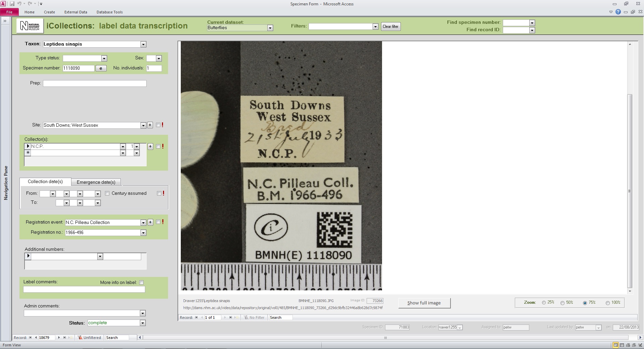Screen dimensions: 644x349
Task: Click the Unfiltered filter indicator
Action: pos(89,338)
